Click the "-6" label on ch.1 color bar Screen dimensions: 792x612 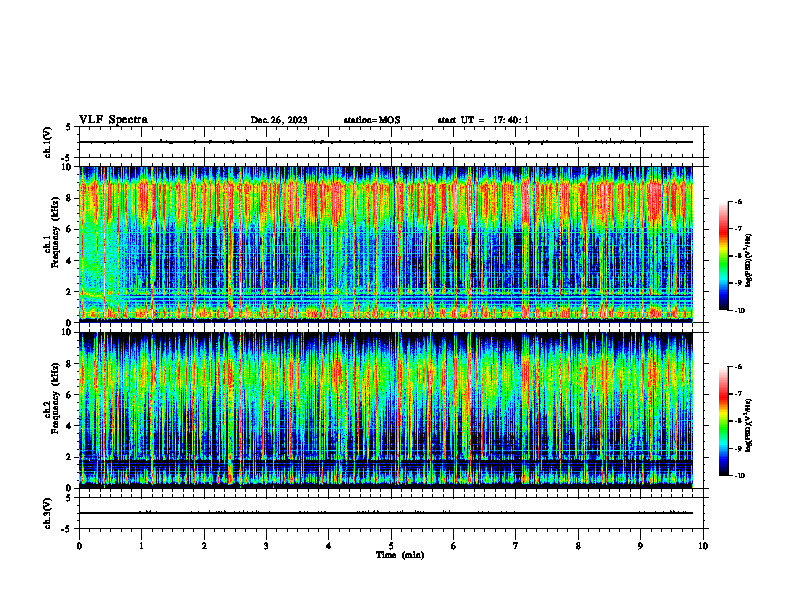tap(738, 202)
